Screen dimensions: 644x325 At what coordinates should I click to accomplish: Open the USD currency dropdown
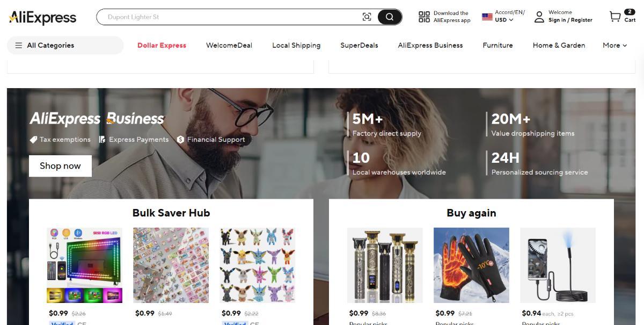[x=504, y=20]
